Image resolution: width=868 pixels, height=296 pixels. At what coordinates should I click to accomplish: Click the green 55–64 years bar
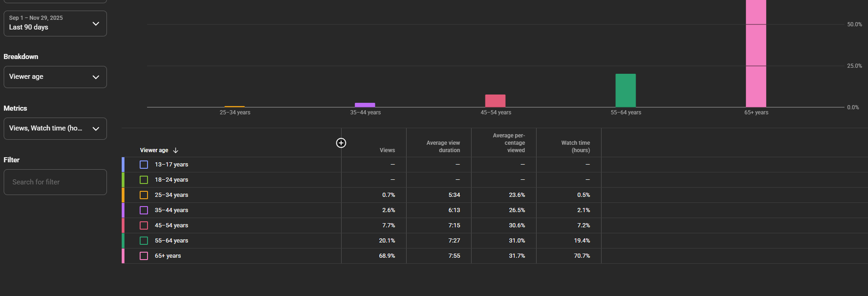(x=626, y=90)
